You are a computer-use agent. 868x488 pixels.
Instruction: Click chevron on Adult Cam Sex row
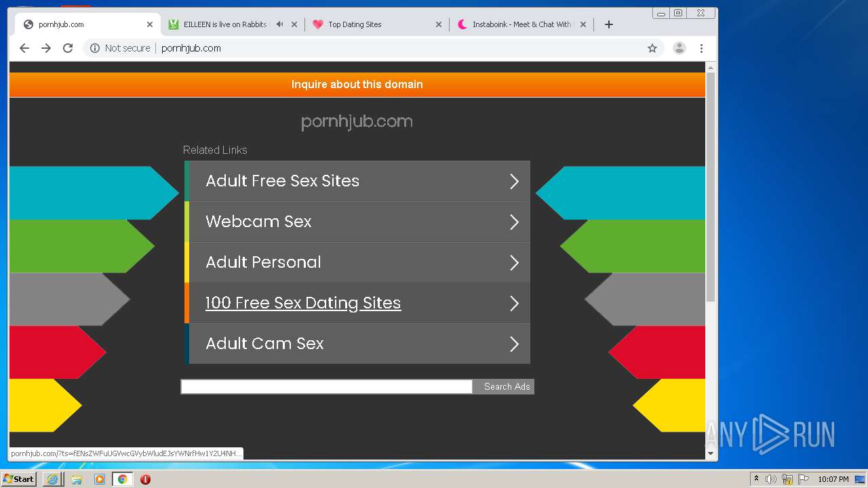(x=514, y=344)
